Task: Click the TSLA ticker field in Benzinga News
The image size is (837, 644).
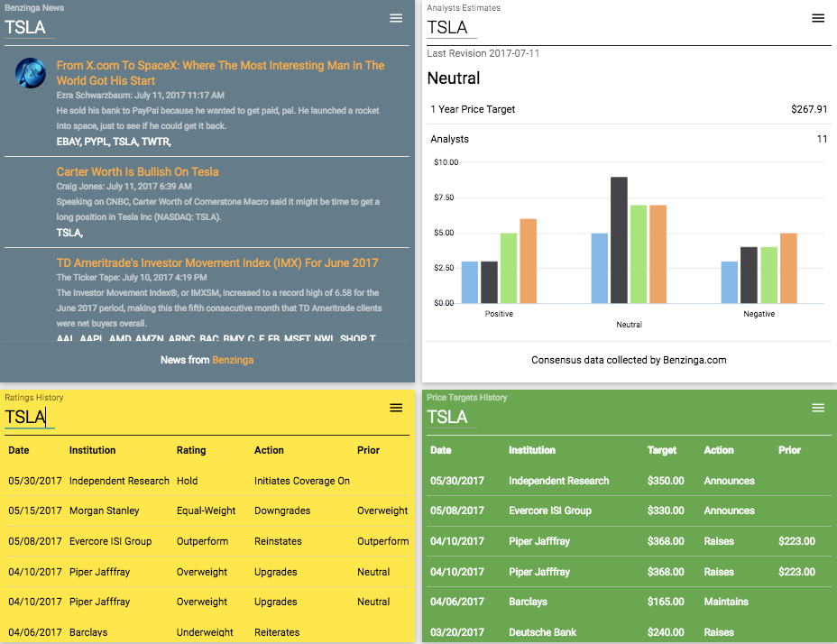Action: point(30,27)
